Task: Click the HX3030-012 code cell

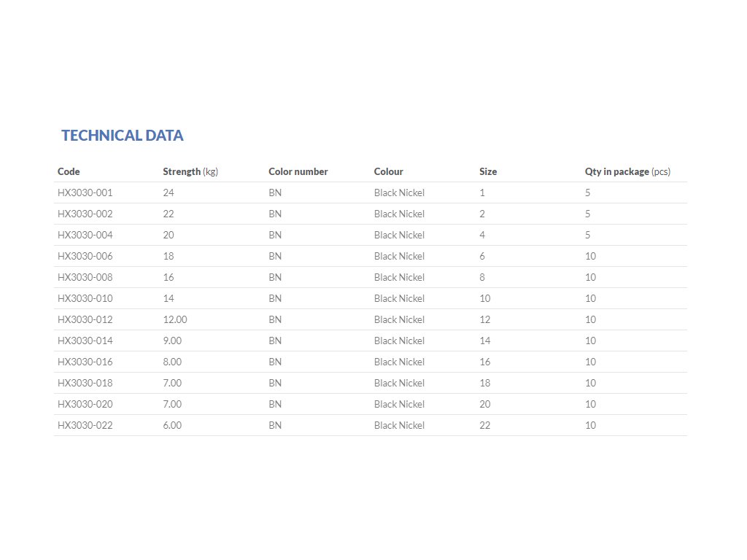Action: [x=85, y=320]
